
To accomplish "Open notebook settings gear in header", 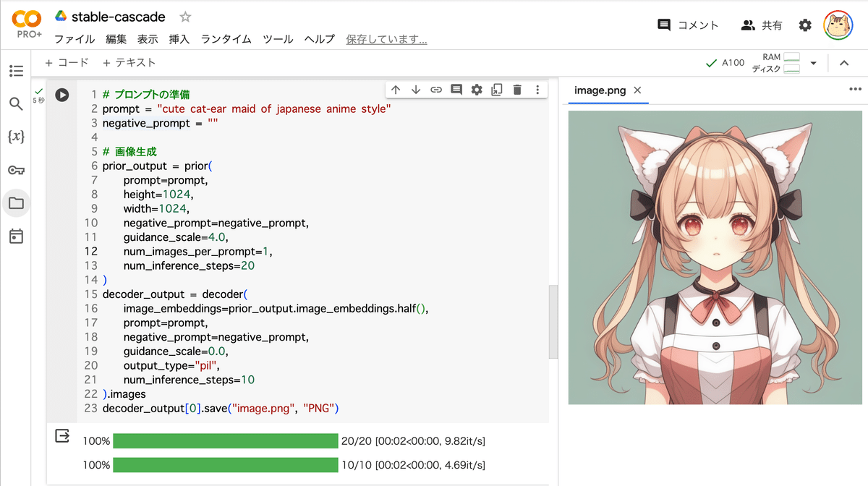I will [805, 25].
